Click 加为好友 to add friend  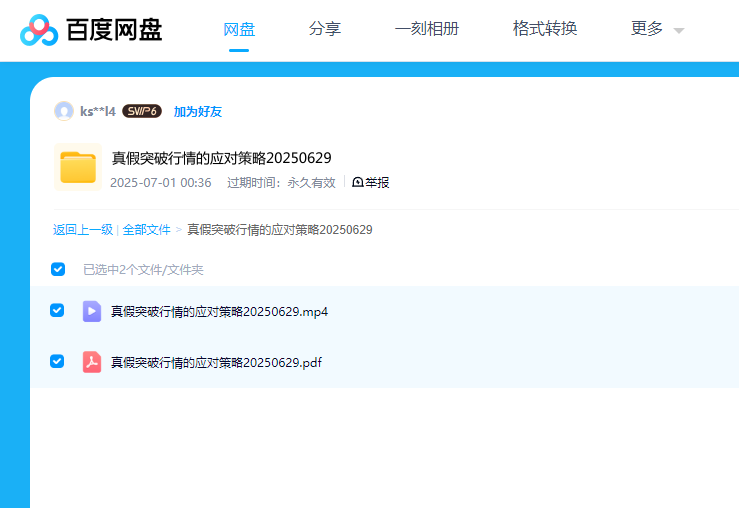pyautogui.click(x=198, y=111)
